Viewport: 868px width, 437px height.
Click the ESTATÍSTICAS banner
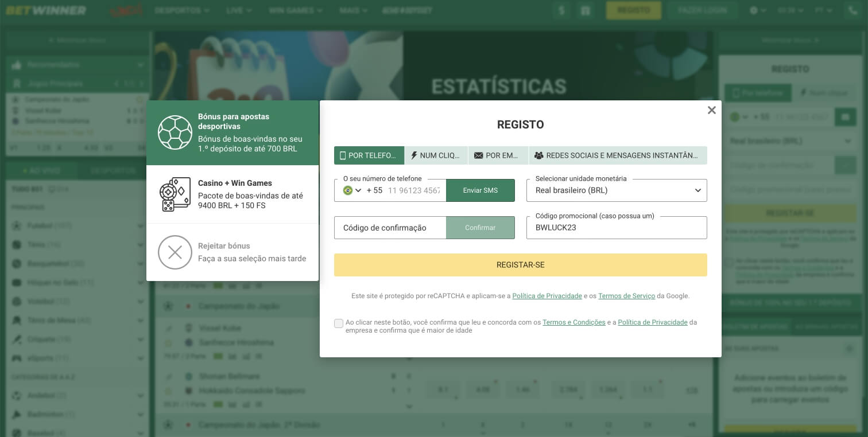[499, 87]
